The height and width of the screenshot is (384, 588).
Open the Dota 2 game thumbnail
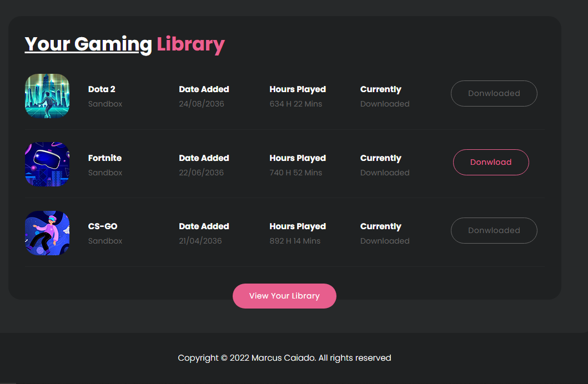47,96
